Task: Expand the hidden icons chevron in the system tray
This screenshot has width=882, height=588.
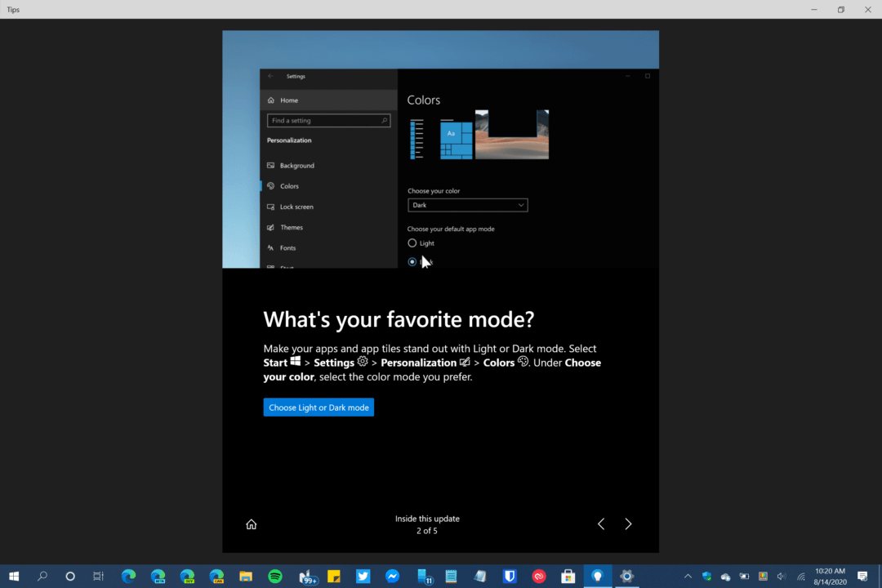Action: click(688, 577)
